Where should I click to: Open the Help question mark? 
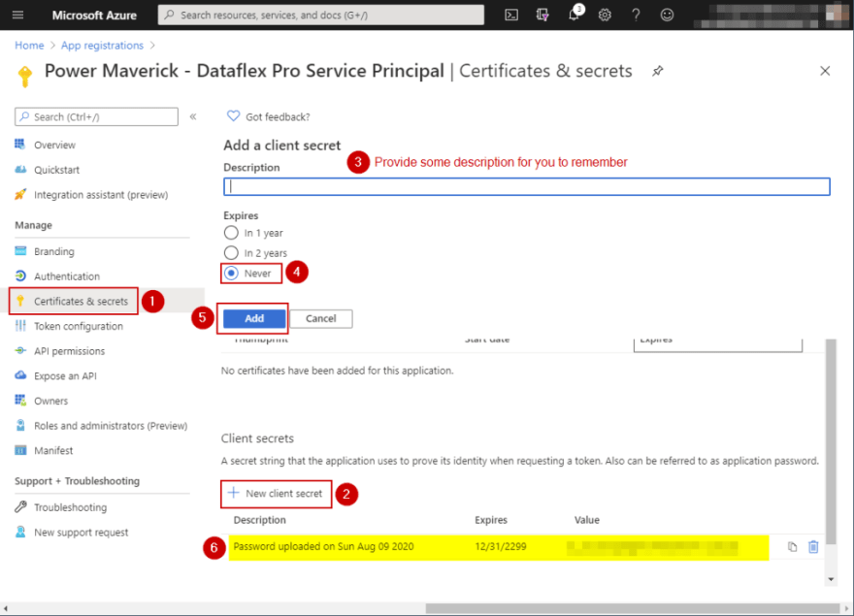636,15
